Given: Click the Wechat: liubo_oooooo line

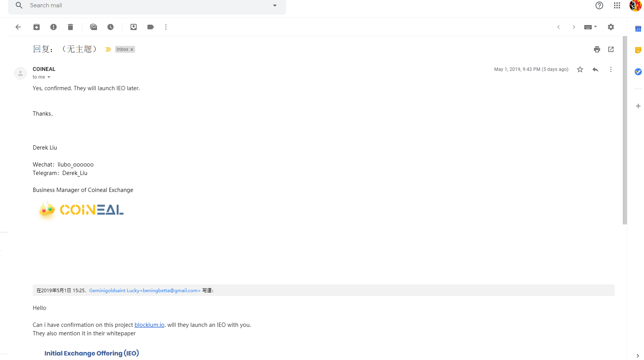Looking at the screenshot, I should coord(63,165).
